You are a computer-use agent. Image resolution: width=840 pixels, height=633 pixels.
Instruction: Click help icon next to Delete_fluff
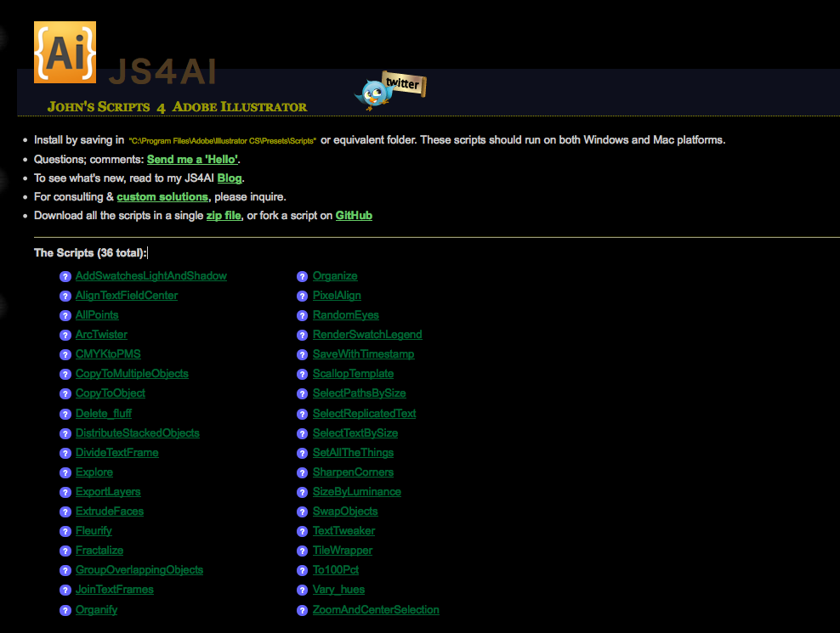[x=65, y=414]
